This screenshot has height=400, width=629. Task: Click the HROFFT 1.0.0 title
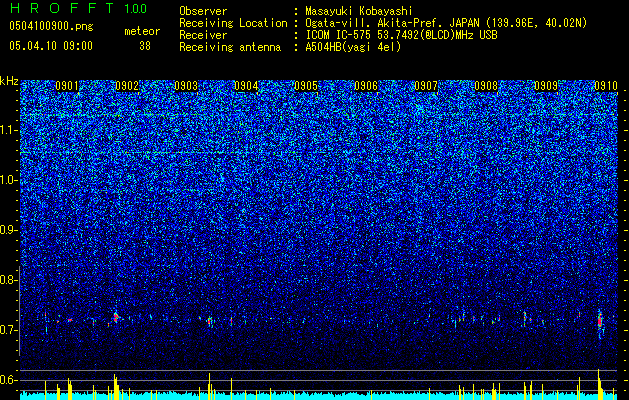coord(79,8)
